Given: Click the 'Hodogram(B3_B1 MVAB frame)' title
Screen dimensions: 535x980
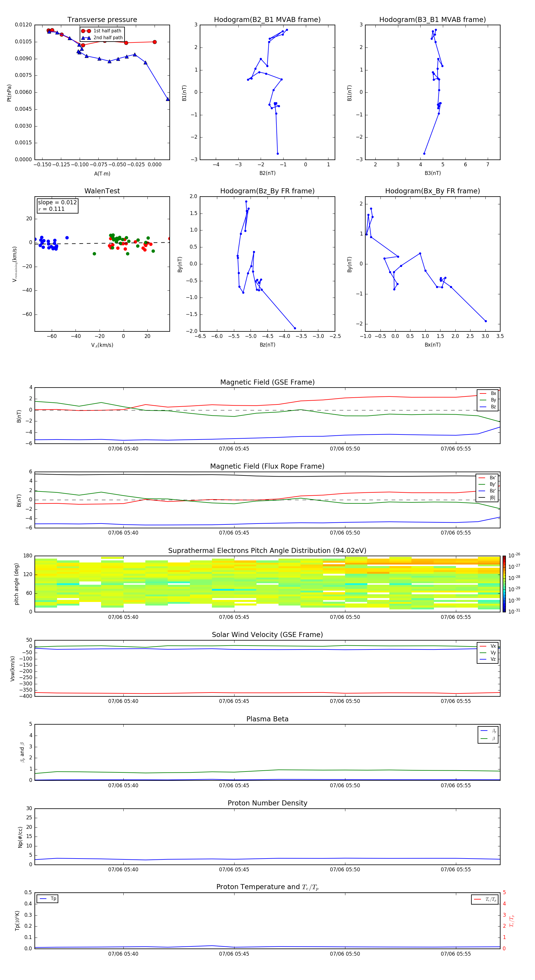Looking at the screenshot, I should (432, 19).
